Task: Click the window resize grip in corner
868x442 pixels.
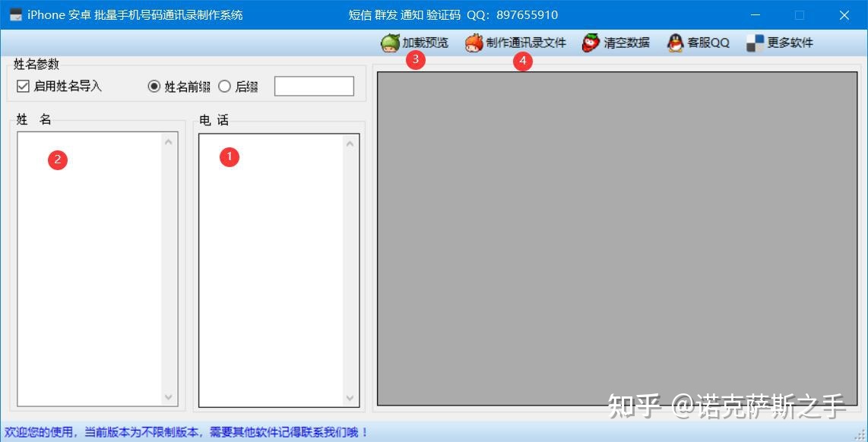Action: click(860, 434)
